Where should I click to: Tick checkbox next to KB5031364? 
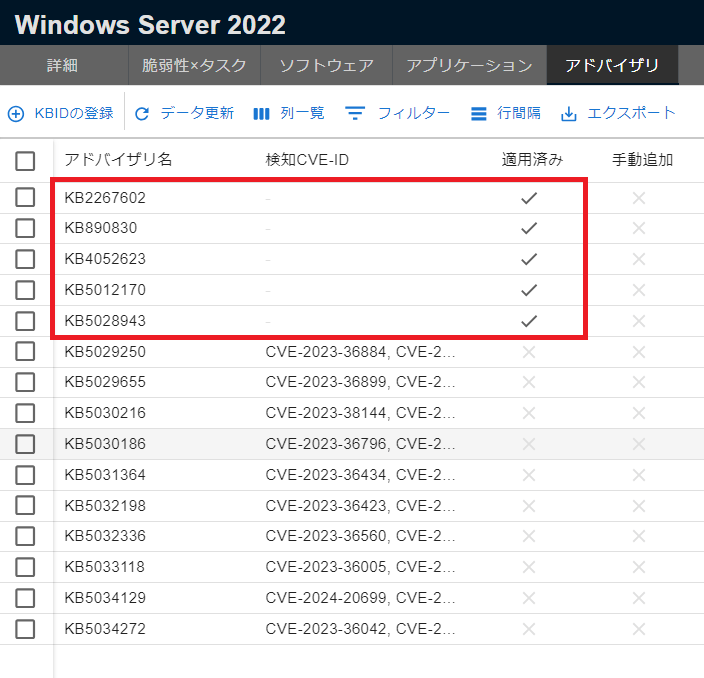point(25,475)
